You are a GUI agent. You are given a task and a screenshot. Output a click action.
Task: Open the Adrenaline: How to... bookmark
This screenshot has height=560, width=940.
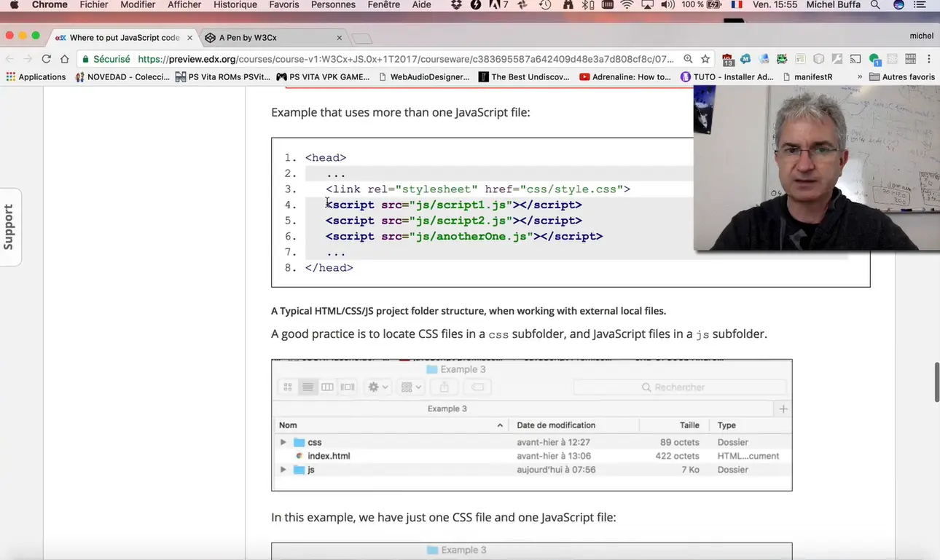click(625, 76)
